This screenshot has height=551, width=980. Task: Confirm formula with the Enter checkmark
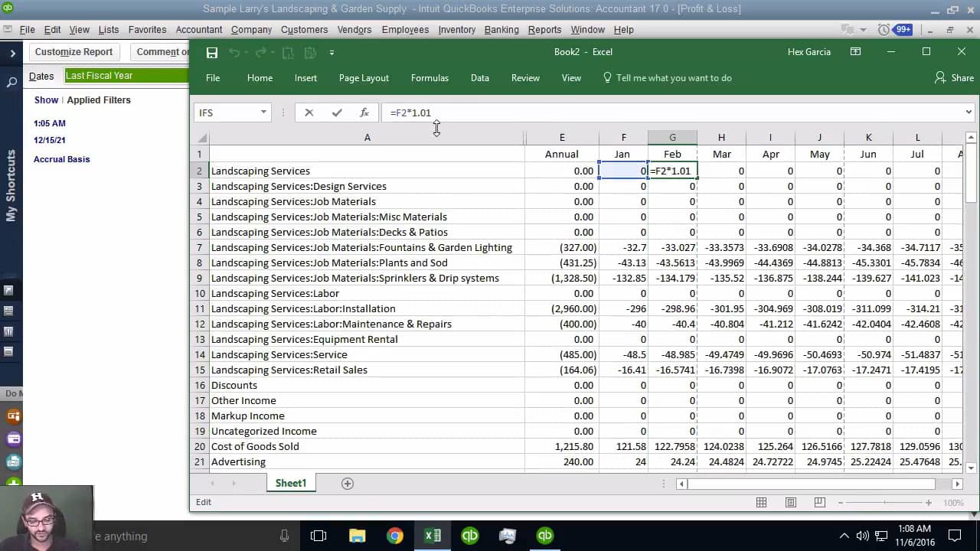pos(337,112)
